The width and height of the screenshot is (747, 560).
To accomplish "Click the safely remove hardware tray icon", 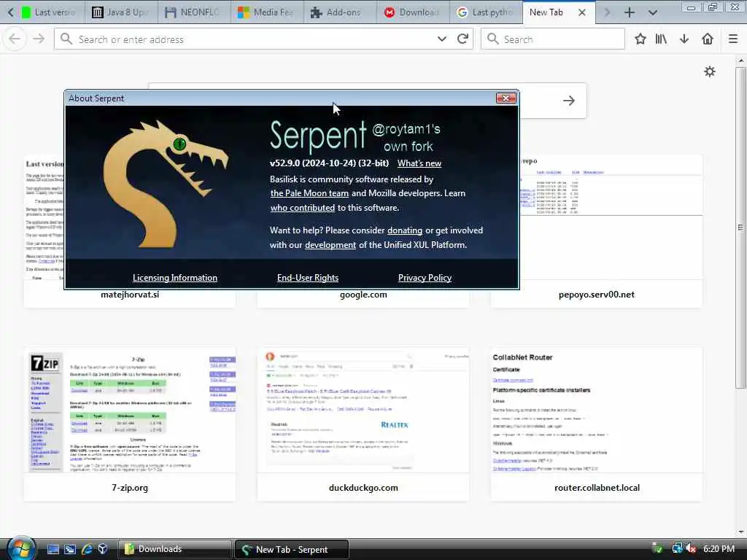I will (658, 548).
